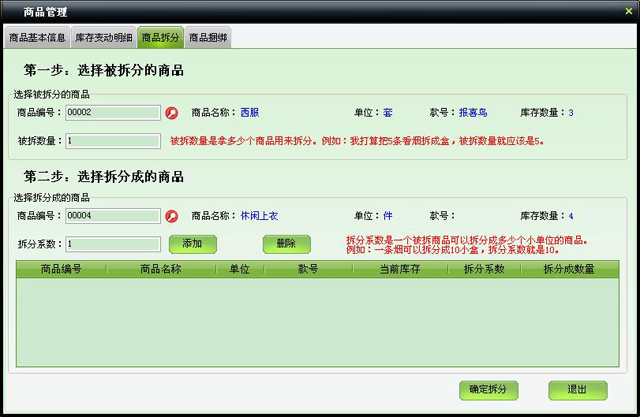Click the 退出 button
Viewport: 640px width, 417px height.
pos(577,389)
